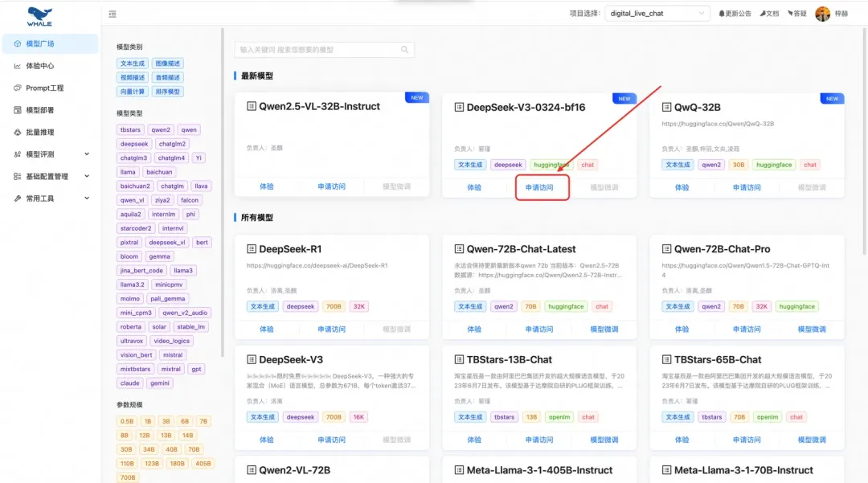This screenshot has width=868, height=483.
Task: Click the document icon beside TBStars-65B-Chat
Action: (x=666, y=359)
